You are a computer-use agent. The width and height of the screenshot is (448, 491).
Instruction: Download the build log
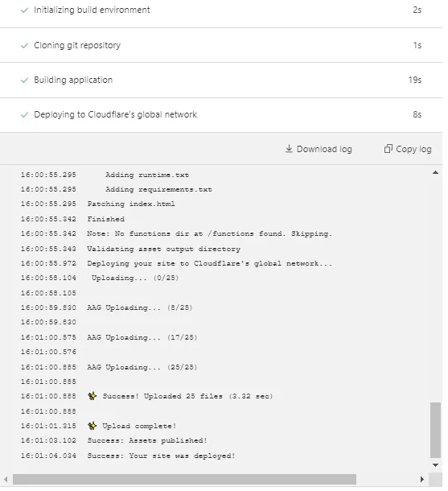[319, 149]
